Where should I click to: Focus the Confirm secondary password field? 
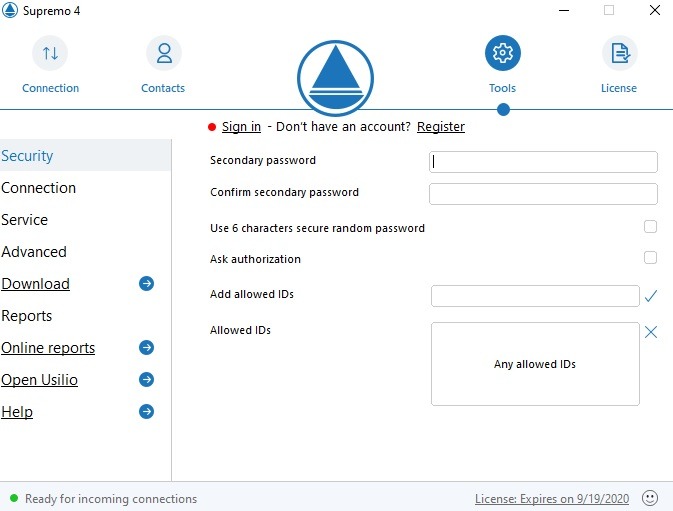543,194
